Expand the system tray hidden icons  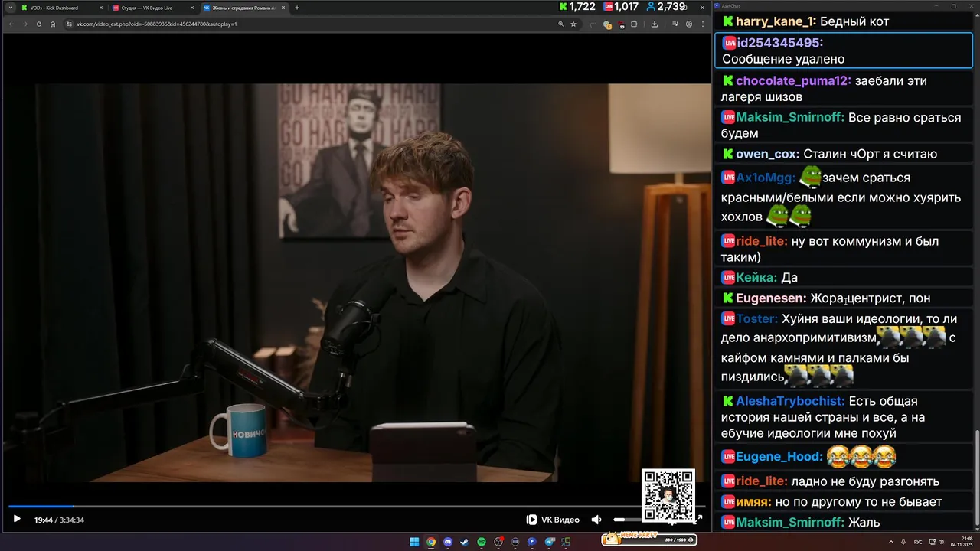click(x=891, y=542)
